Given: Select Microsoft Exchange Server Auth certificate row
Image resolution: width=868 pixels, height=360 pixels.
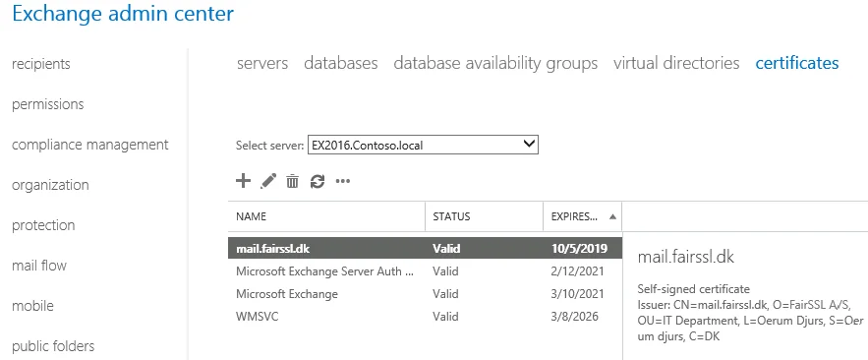Looking at the screenshot, I should (425, 271).
